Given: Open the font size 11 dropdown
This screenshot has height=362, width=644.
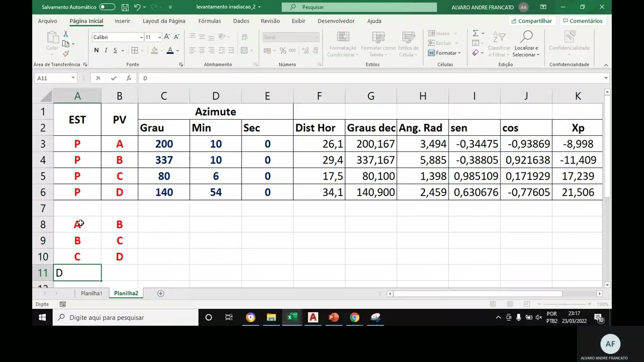Looking at the screenshot, I should coord(159,37).
